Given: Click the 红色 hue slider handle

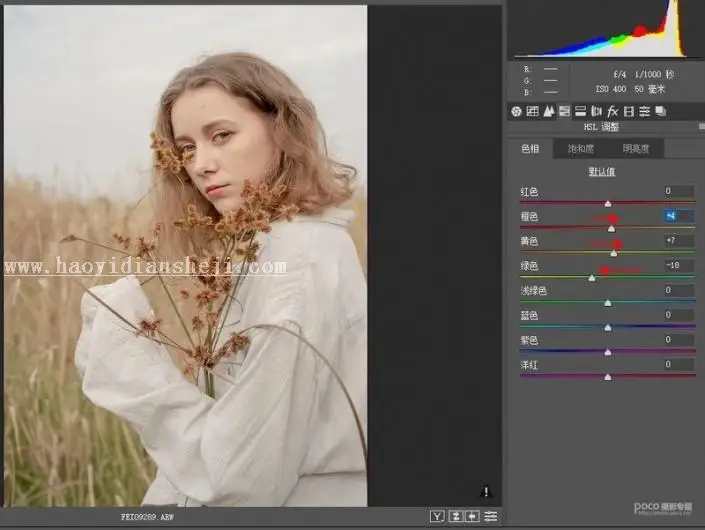Looking at the screenshot, I should [608, 204].
